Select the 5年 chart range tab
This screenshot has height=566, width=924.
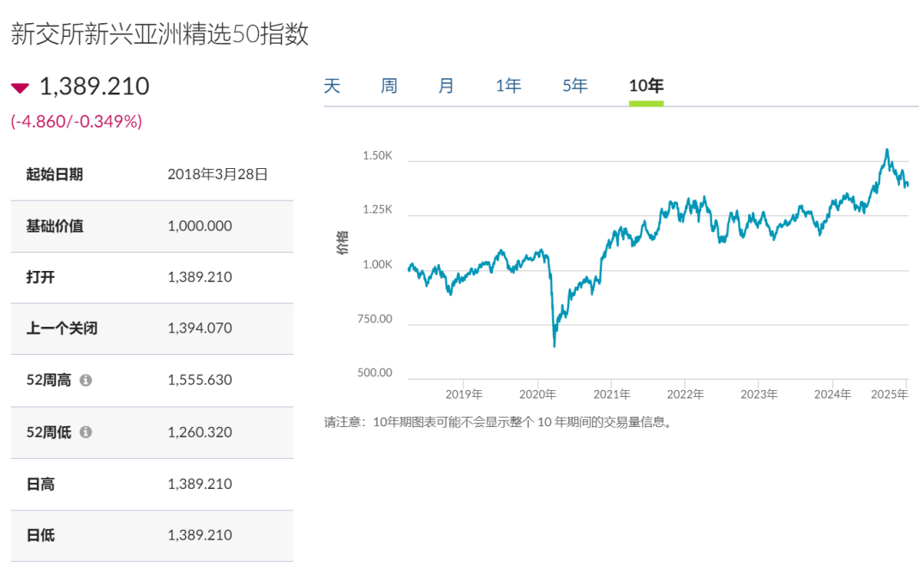pos(574,86)
